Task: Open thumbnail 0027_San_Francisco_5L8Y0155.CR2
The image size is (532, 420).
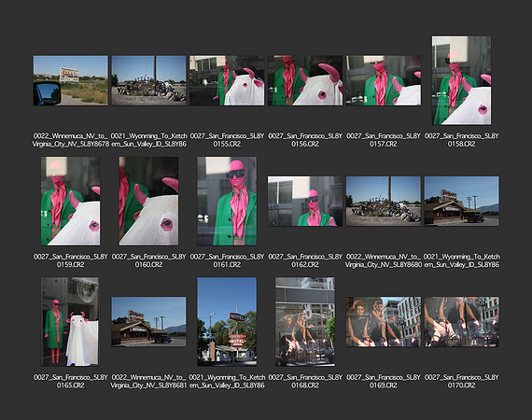Action: click(227, 80)
